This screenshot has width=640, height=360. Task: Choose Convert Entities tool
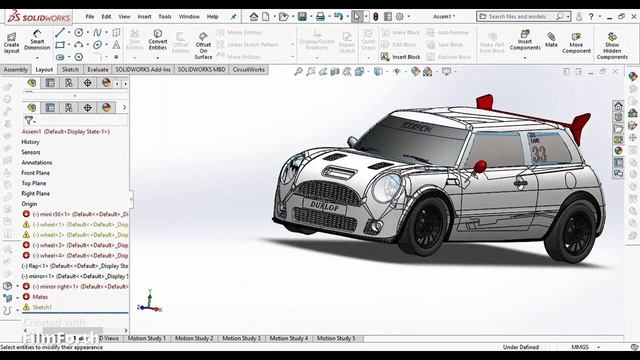coord(158,40)
